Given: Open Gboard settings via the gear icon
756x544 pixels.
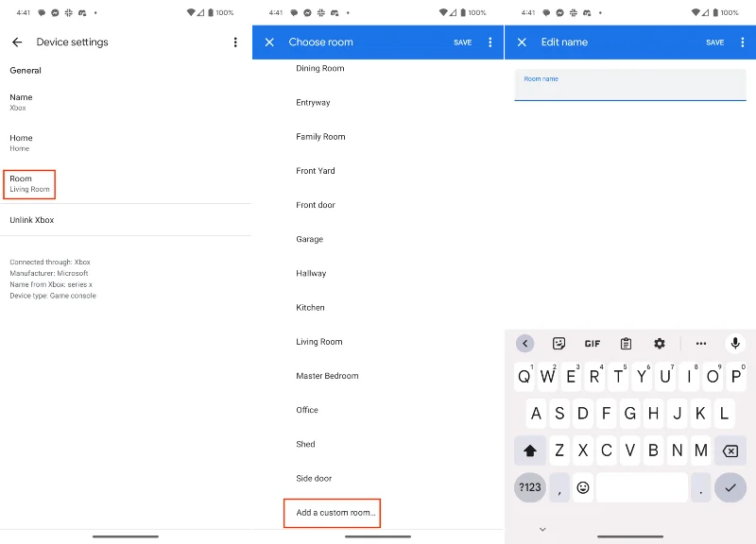Looking at the screenshot, I should [659, 343].
